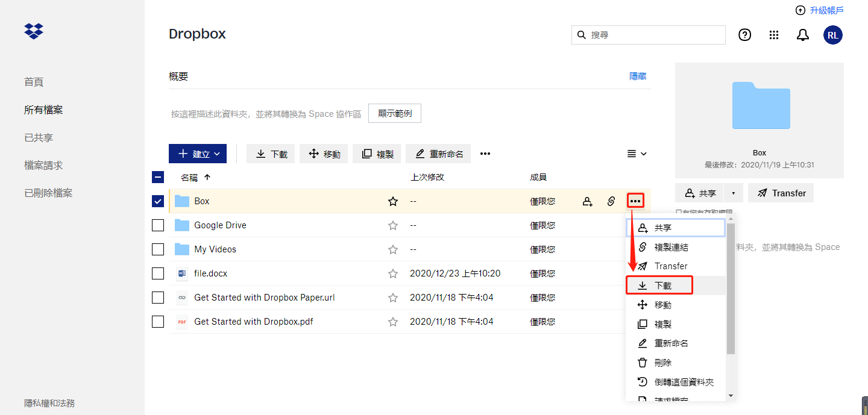Select 共享 in context menu

[676, 228]
